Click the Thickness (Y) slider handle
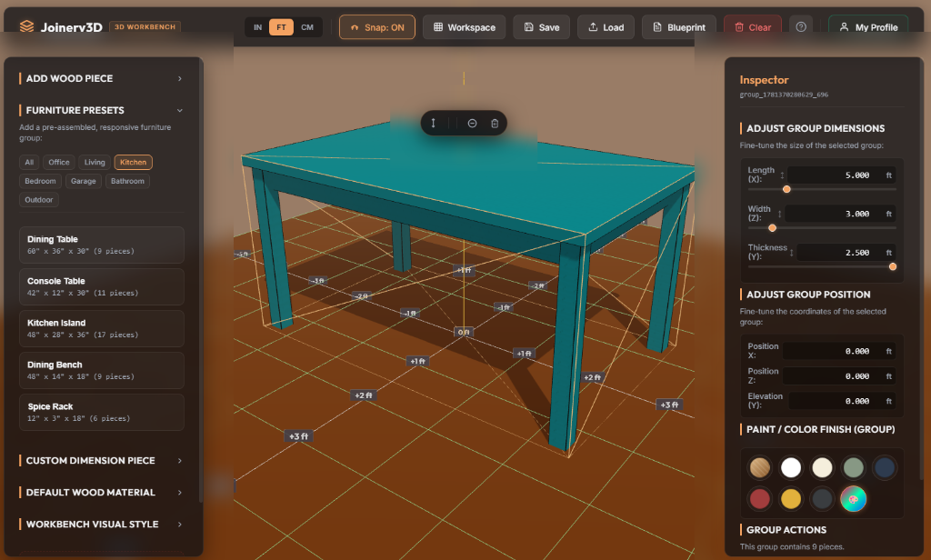This screenshot has height=560, width=931. point(893,266)
